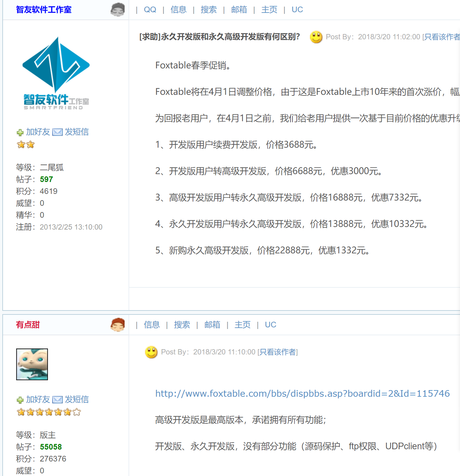Click the line 为回报老用户，在4月1日之前
The image size is (460, 476).
coord(308,118)
